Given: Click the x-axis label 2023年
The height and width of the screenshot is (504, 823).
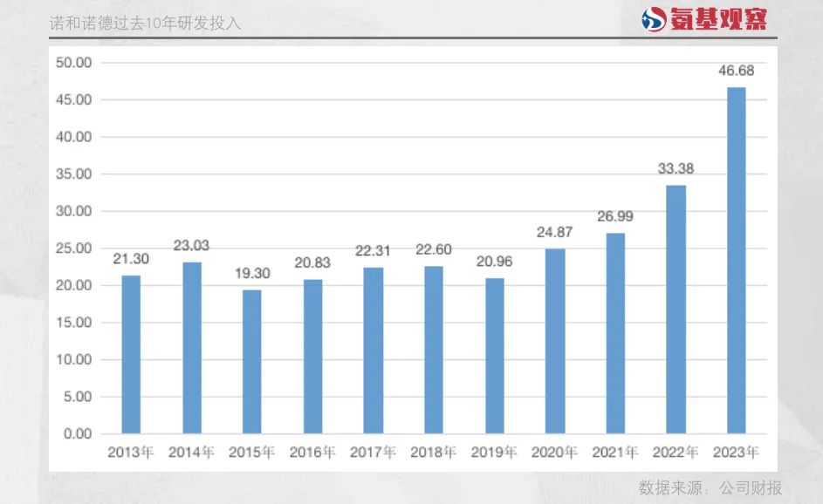Looking at the screenshot, I should (737, 452).
